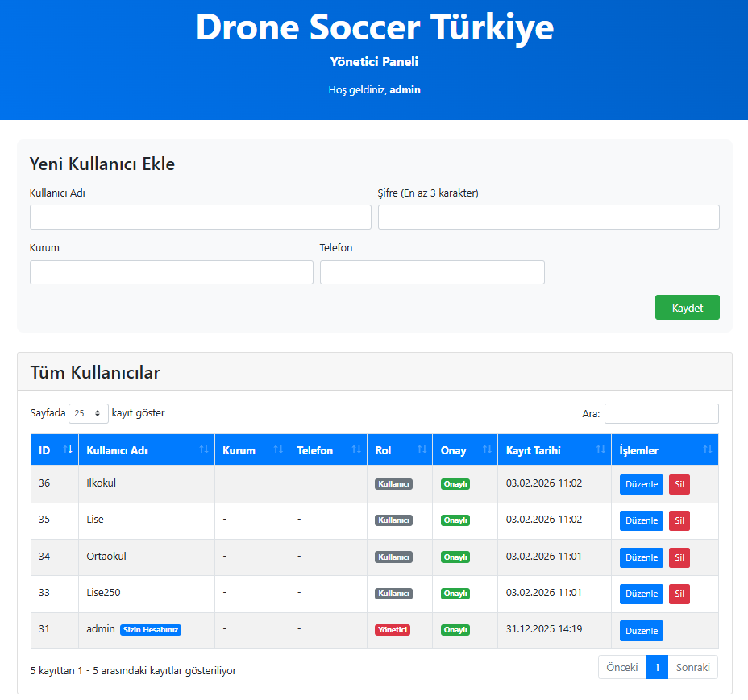Click the İşlemler column sort arrows
This screenshot has width=748, height=700.
click(x=706, y=450)
